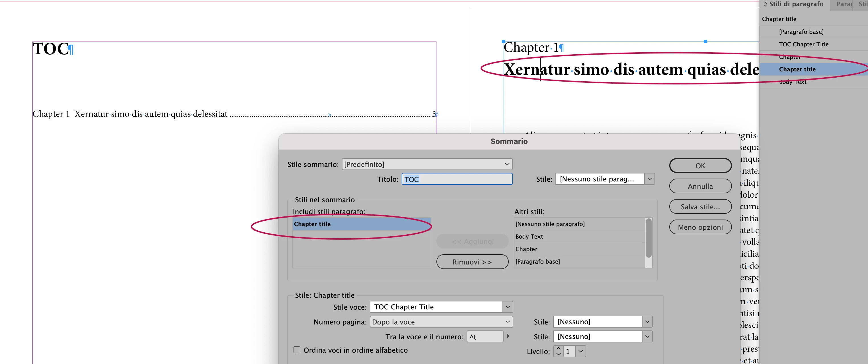Switch to the Parag panel tab
Image resolution: width=868 pixels, height=364 pixels.
[844, 4]
